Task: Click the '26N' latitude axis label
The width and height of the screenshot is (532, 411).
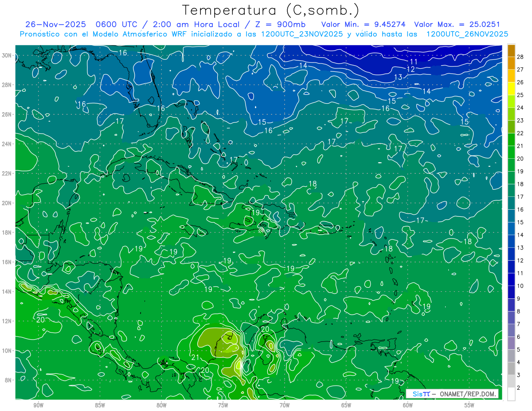Action: (7, 114)
